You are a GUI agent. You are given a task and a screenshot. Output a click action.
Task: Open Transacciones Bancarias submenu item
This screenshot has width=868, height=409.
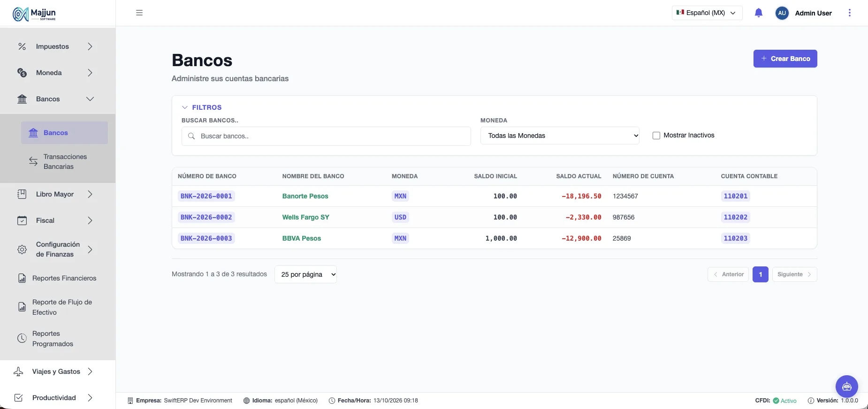[64, 161]
